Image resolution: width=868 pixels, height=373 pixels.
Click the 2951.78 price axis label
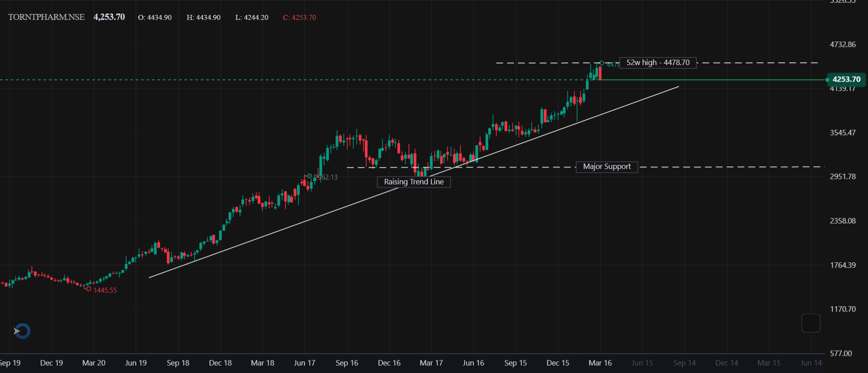pyautogui.click(x=843, y=177)
